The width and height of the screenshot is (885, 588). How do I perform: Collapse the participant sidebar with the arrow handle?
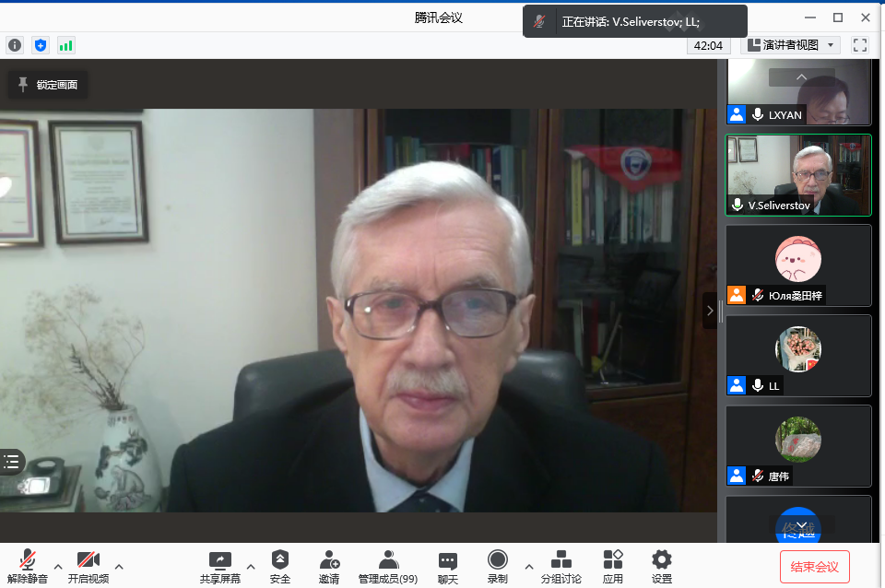click(709, 311)
